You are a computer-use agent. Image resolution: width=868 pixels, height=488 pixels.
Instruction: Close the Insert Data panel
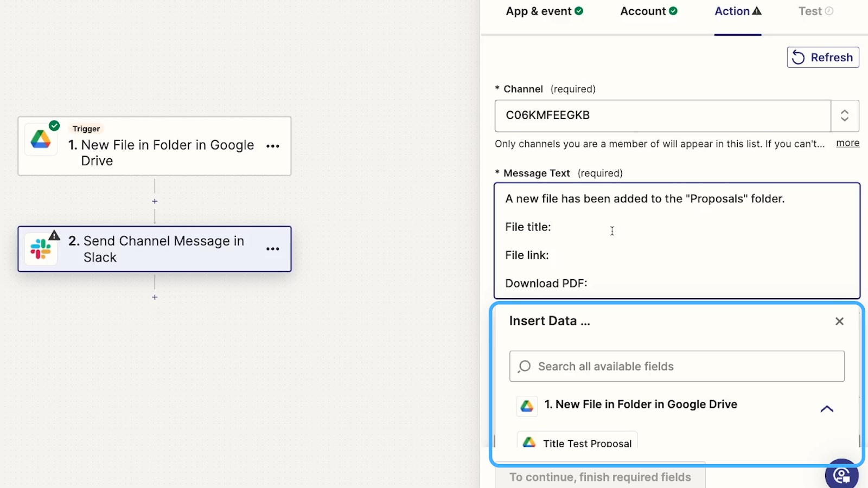click(x=839, y=321)
